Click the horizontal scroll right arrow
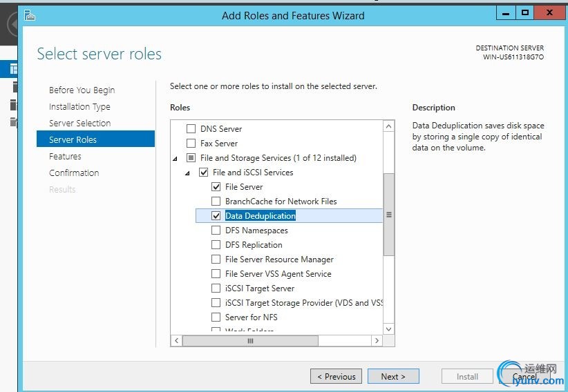568x392 pixels. click(x=377, y=341)
